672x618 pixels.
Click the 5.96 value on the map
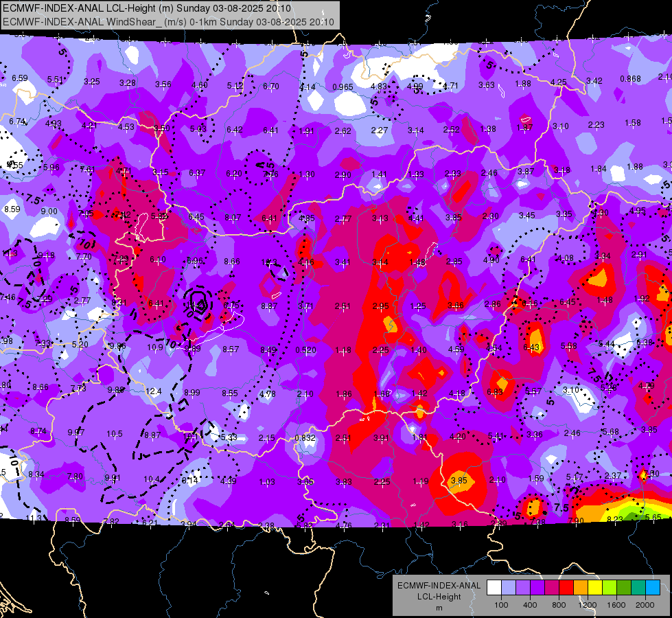51,168
